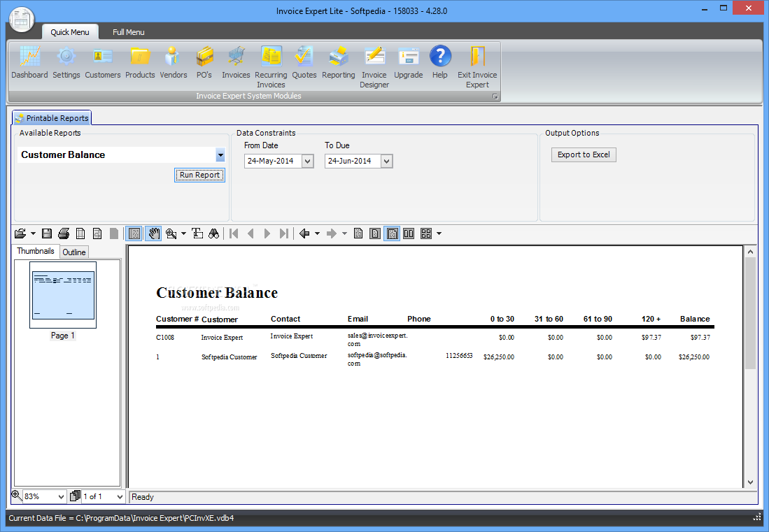Viewport: 769px width, 532px height.
Task: Click the Export to Excel button
Action: click(584, 154)
